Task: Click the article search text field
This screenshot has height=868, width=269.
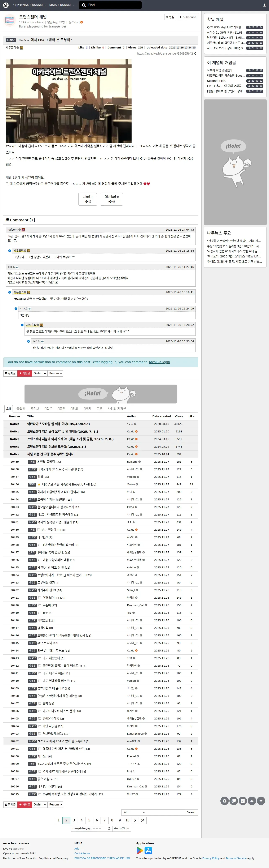Action: [x=166, y=812]
